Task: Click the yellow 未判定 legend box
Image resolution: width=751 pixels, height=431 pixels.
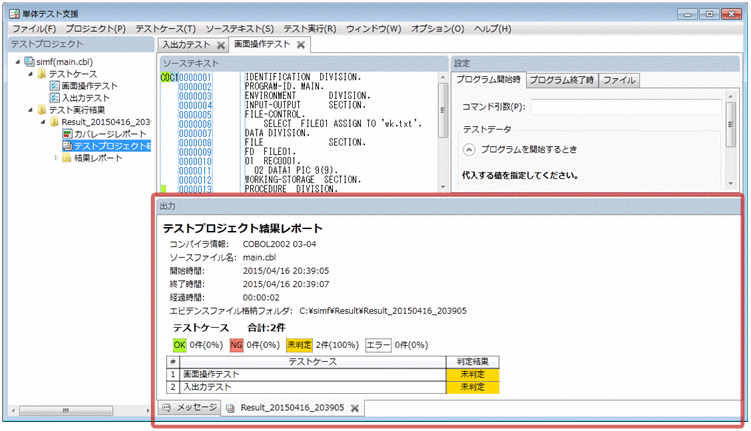Action: 299,345
